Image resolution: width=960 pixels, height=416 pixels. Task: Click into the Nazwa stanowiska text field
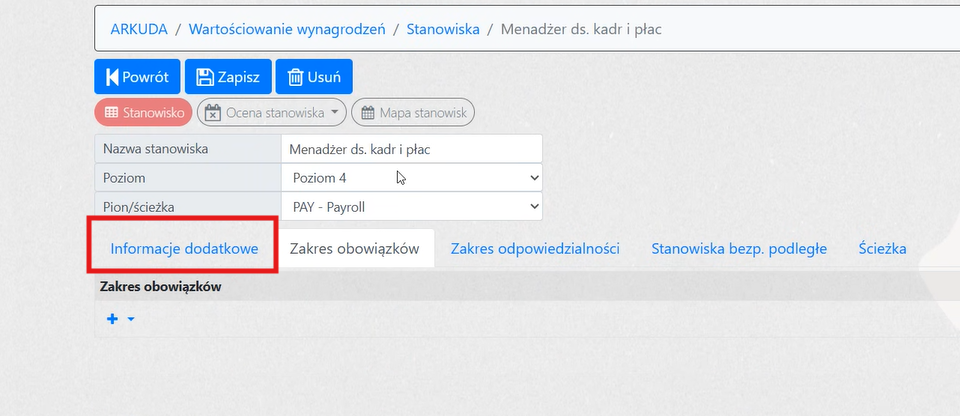pyautogui.click(x=411, y=149)
